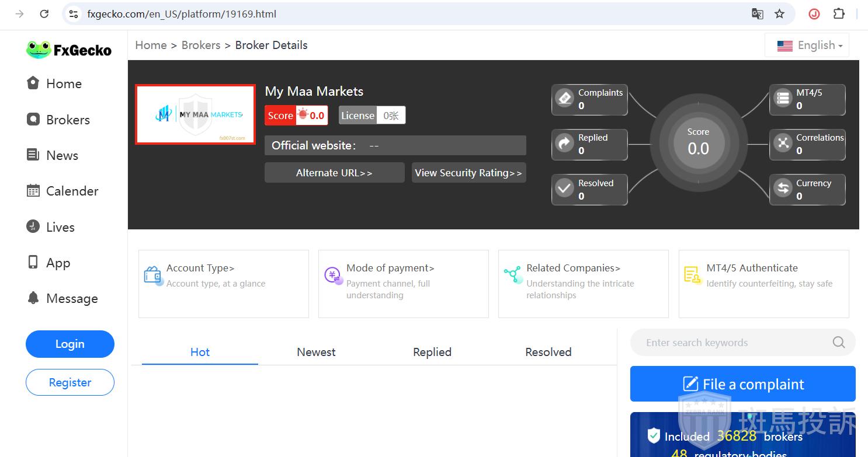Focus the search keywords input field
This screenshot has height=457, width=868.
tap(733, 343)
